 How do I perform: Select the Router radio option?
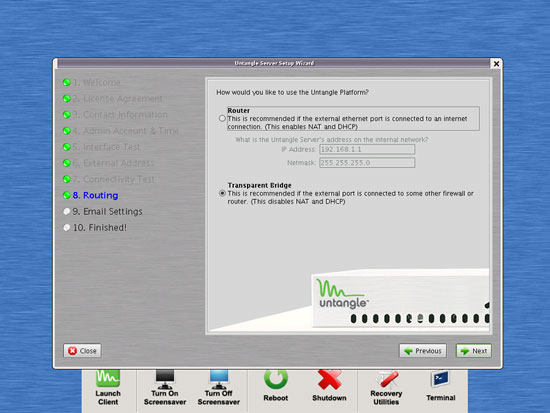pyautogui.click(x=222, y=119)
